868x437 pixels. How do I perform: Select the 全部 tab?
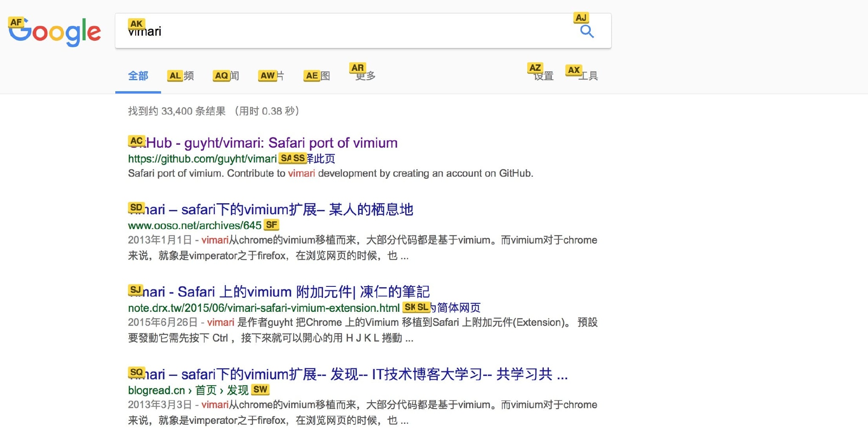pos(138,76)
